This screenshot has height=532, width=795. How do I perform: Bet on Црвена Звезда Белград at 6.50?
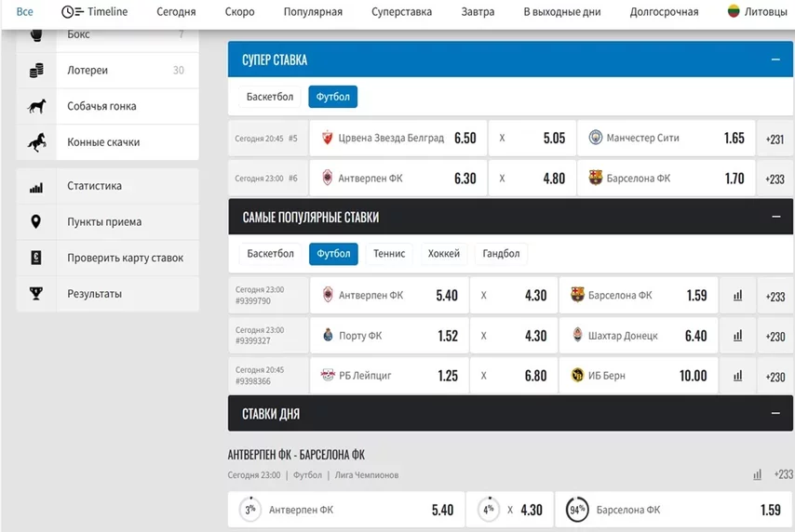pos(398,138)
